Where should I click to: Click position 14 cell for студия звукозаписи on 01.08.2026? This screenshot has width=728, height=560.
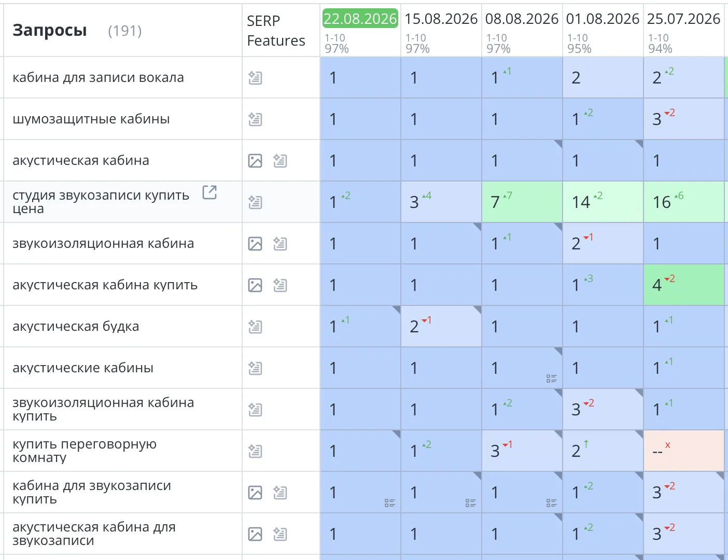tap(603, 202)
